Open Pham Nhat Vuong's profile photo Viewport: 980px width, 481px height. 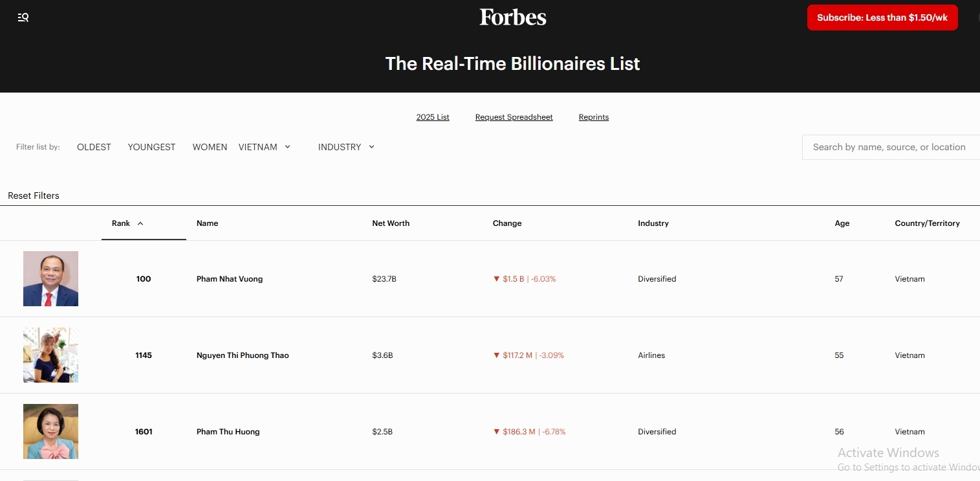tap(50, 278)
